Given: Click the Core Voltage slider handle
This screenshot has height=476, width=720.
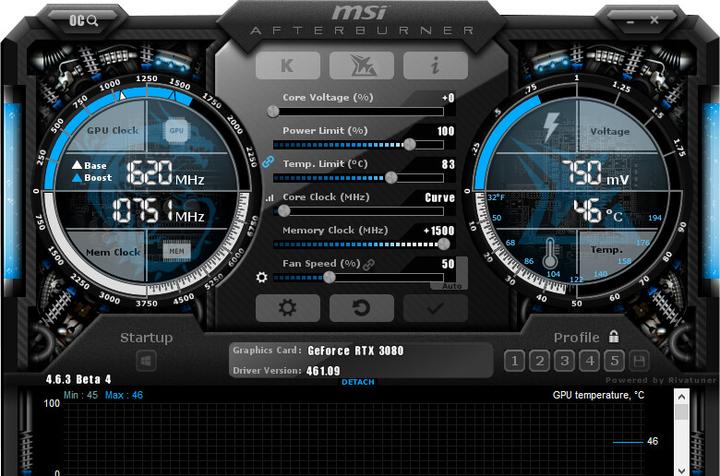Looking at the screenshot, I should [x=273, y=111].
